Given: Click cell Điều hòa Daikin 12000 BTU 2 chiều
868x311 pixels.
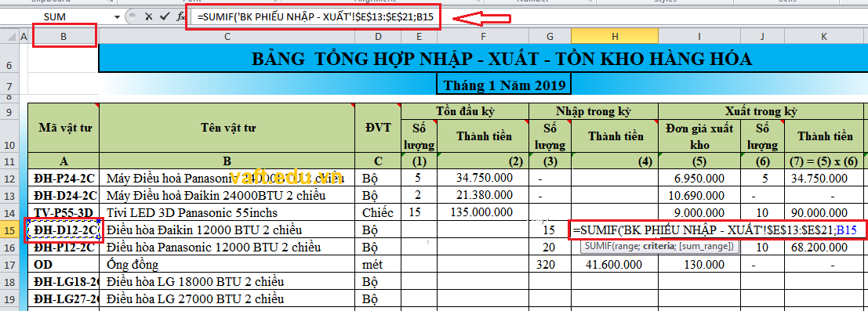Looking at the screenshot, I should pyautogui.click(x=227, y=230).
